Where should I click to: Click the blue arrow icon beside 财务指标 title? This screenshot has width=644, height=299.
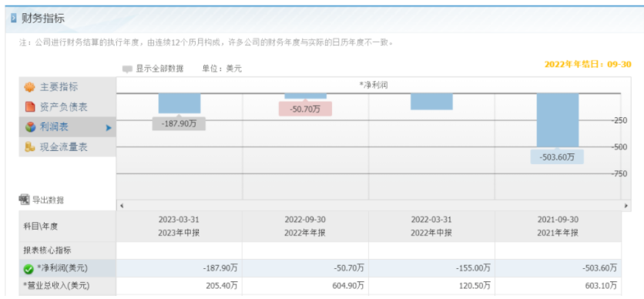pyautogui.click(x=14, y=18)
